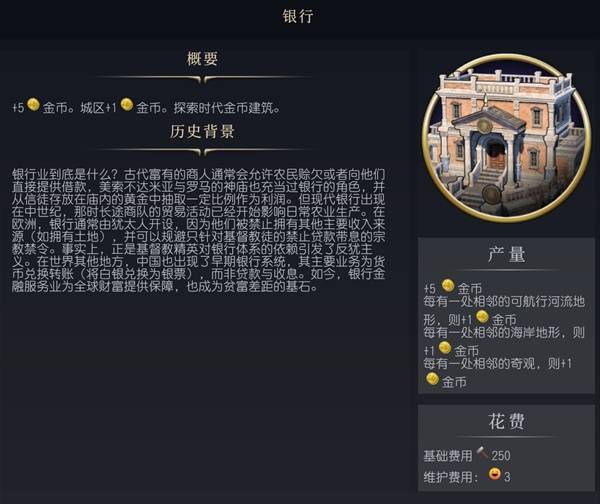The height and width of the screenshot is (504, 600).
Task: Click the text 每有一处相邻的奇观
Action: (x=479, y=364)
